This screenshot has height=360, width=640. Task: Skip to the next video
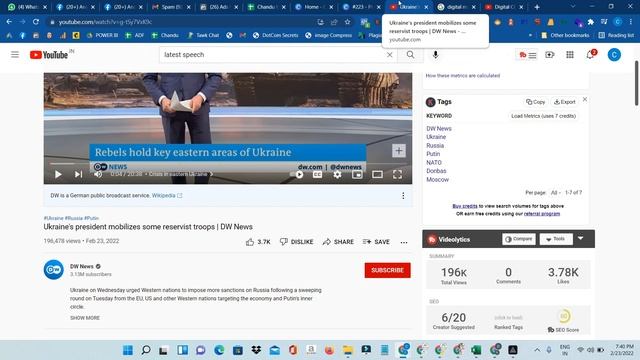[x=78, y=174]
